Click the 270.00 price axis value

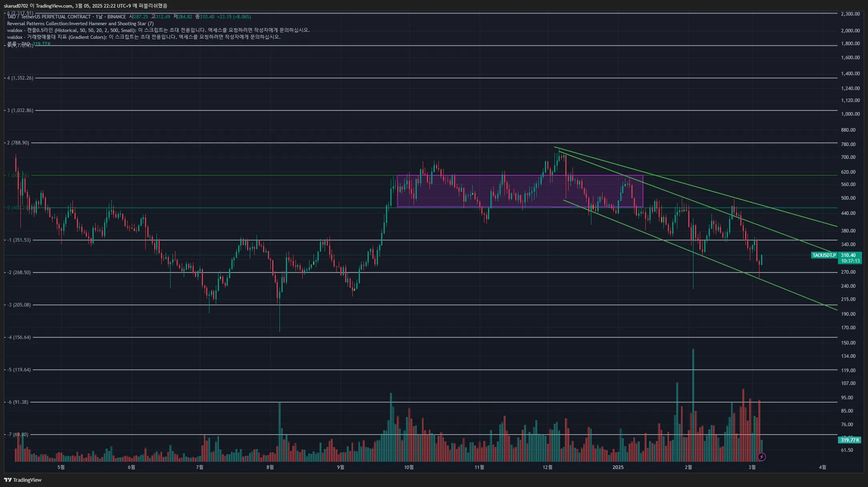click(x=848, y=272)
